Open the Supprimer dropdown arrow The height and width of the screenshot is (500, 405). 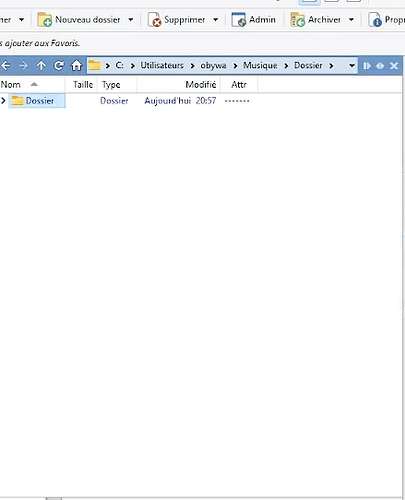(216, 20)
